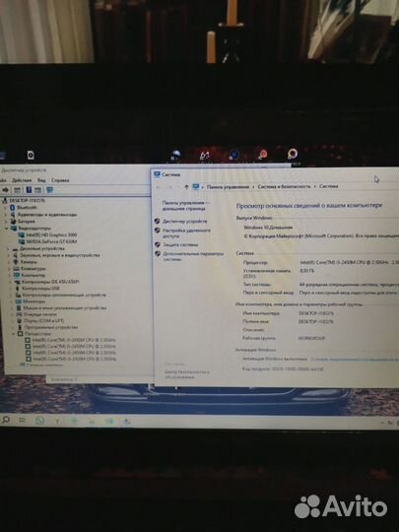Select Программные устройства in device tree

[x=51, y=327]
